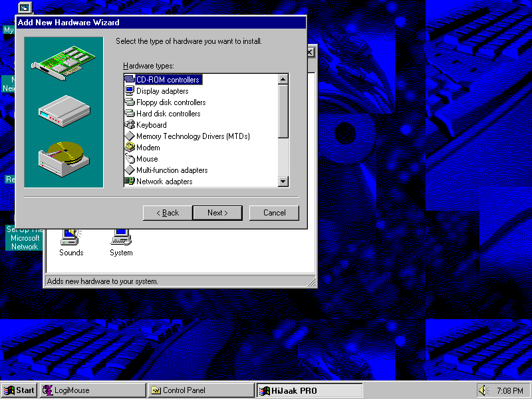
Task: Open the Start menu
Action: (x=19, y=390)
